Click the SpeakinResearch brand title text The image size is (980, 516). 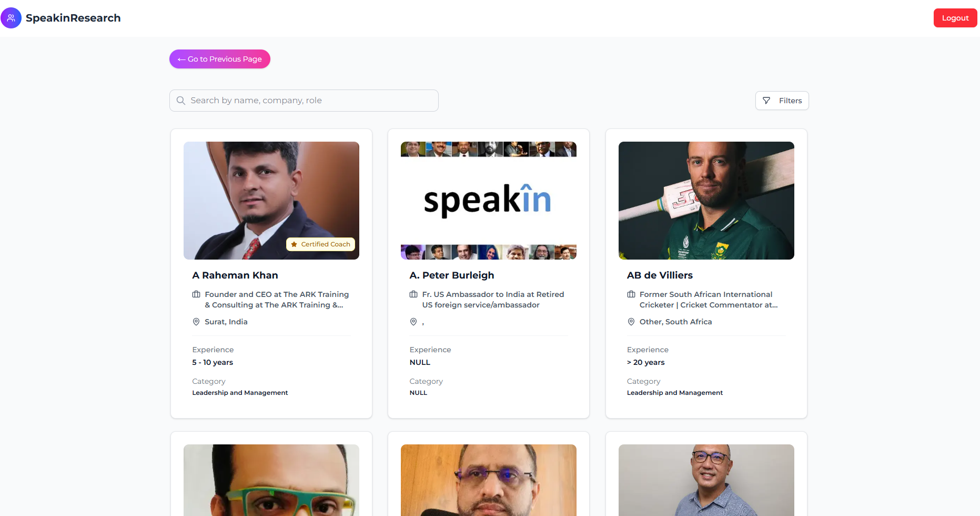[x=73, y=18]
